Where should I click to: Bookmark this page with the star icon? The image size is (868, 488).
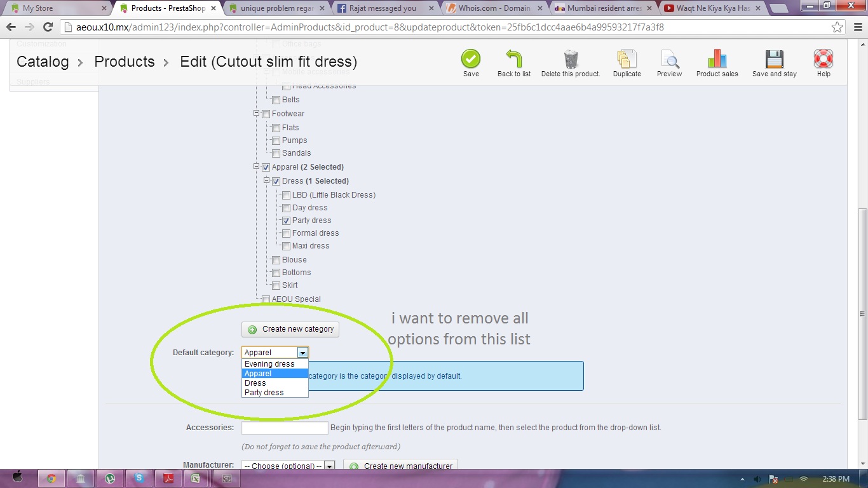point(837,27)
